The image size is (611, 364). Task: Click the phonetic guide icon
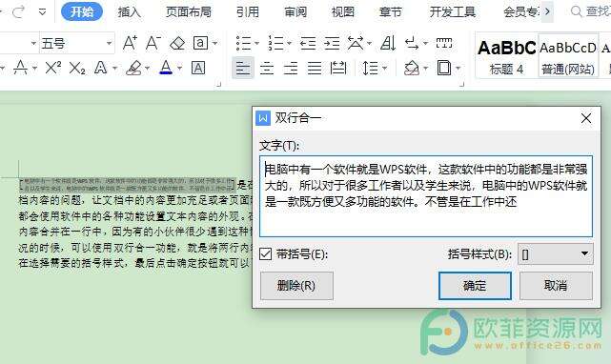coord(201,43)
